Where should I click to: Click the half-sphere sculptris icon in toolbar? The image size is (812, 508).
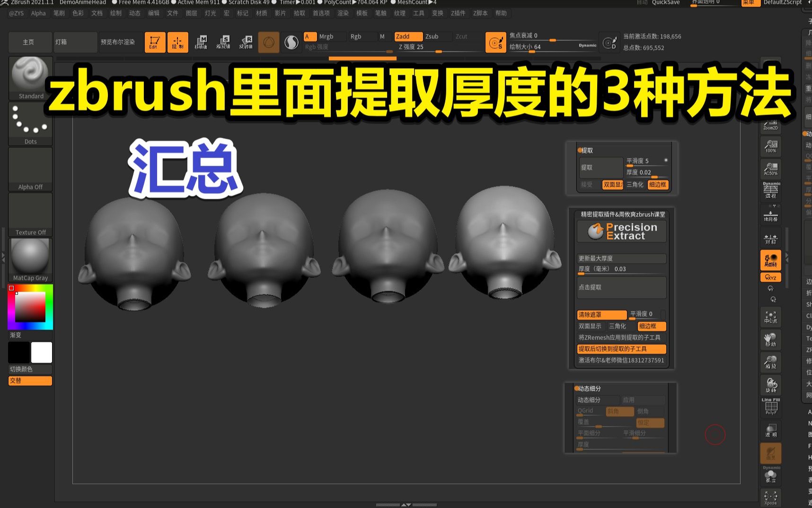point(291,43)
